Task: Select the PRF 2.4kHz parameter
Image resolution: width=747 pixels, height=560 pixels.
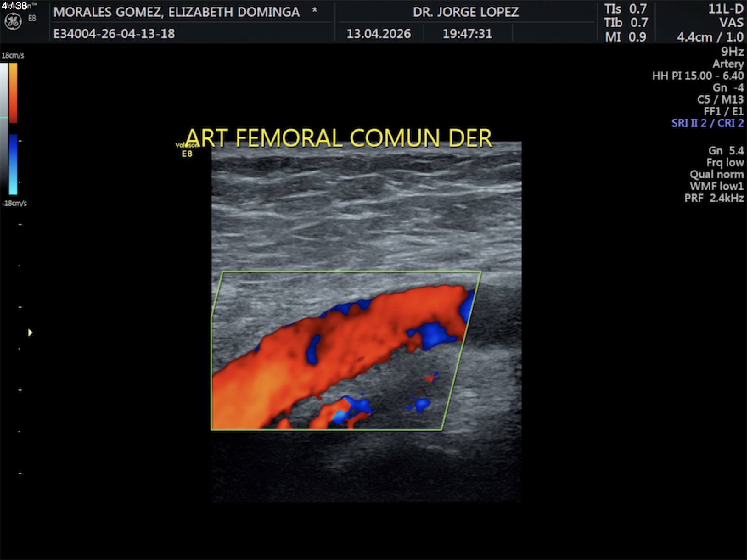Action: [x=713, y=198]
